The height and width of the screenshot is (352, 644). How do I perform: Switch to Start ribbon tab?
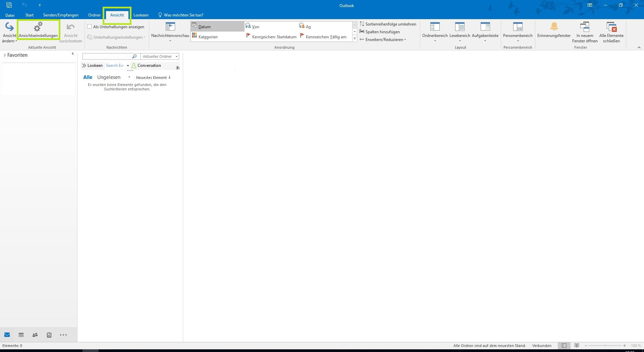[30, 15]
